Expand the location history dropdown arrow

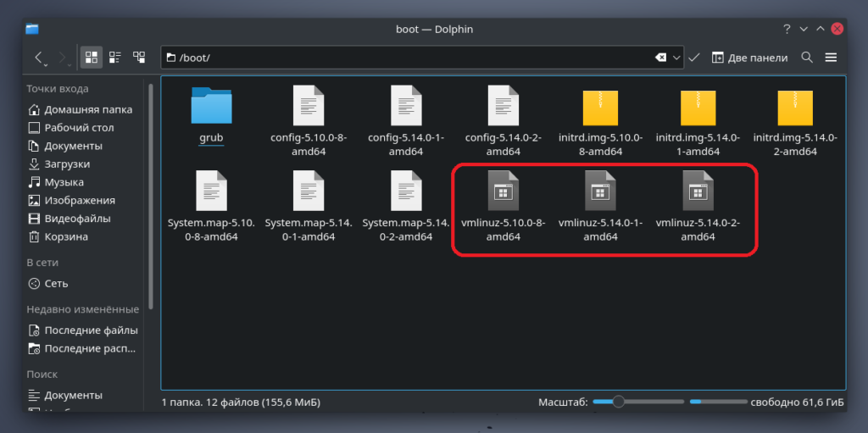pyautogui.click(x=676, y=58)
